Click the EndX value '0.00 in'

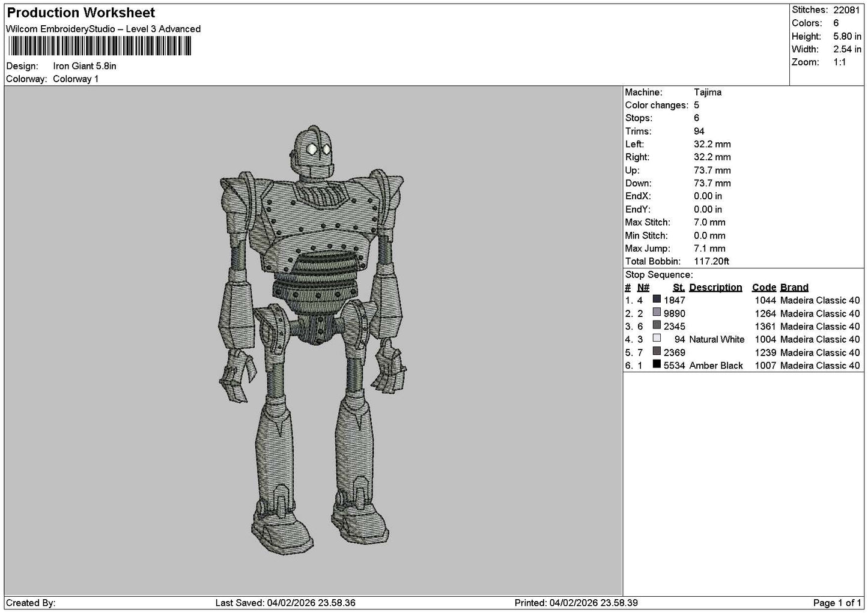(708, 196)
